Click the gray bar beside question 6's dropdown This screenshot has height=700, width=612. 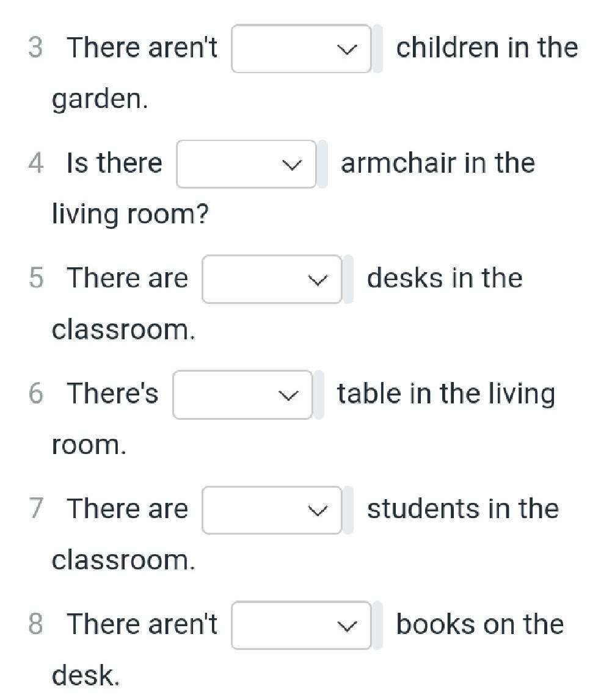click(x=319, y=395)
